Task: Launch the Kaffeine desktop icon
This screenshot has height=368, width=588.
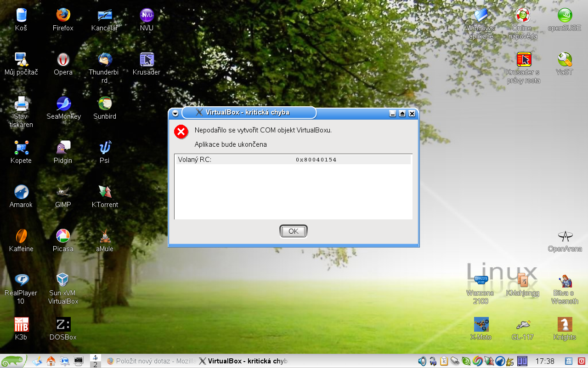Action: (x=21, y=241)
